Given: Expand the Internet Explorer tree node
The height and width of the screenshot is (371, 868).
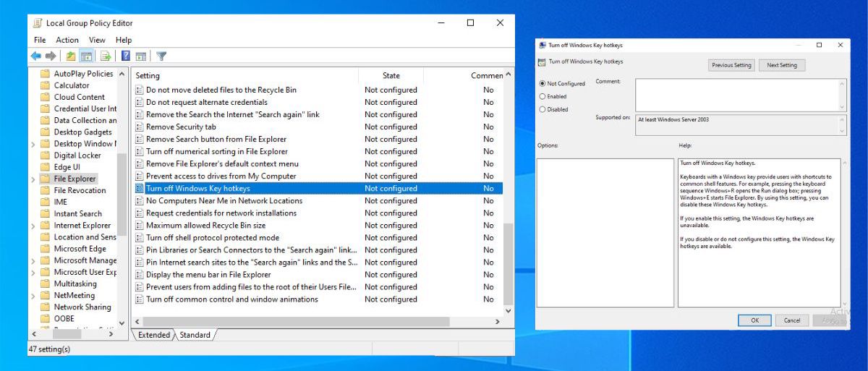Looking at the screenshot, I should (33, 226).
